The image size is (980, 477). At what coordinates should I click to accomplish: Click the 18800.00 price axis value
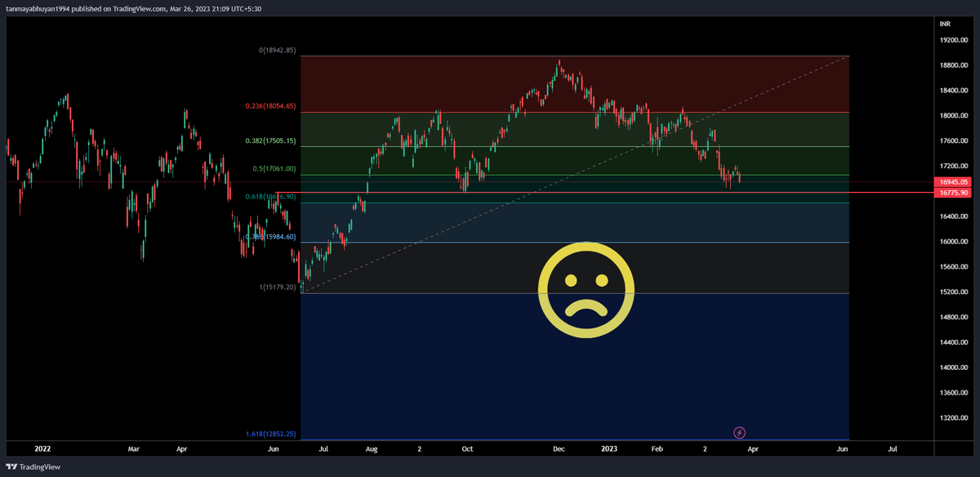(x=953, y=65)
